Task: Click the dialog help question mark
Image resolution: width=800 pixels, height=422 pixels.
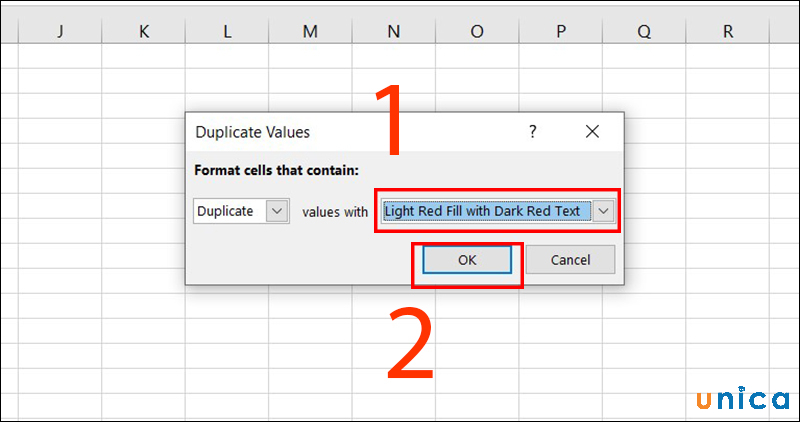Action: tap(533, 131)
